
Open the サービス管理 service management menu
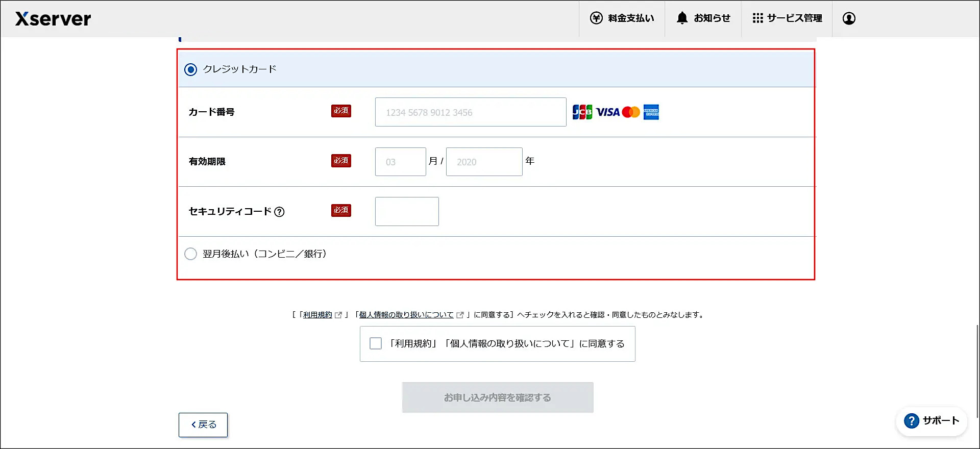click(x=787, y=18)
